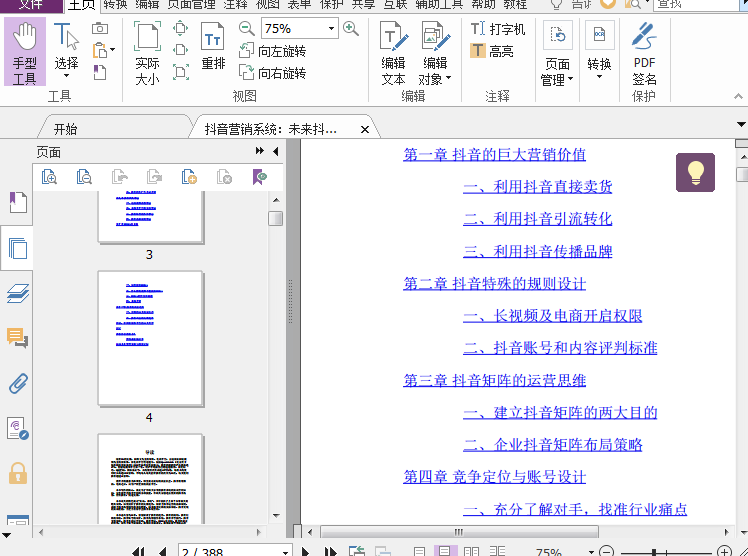Click insert page icon in thumbnails toolbar

pos(189,177)
